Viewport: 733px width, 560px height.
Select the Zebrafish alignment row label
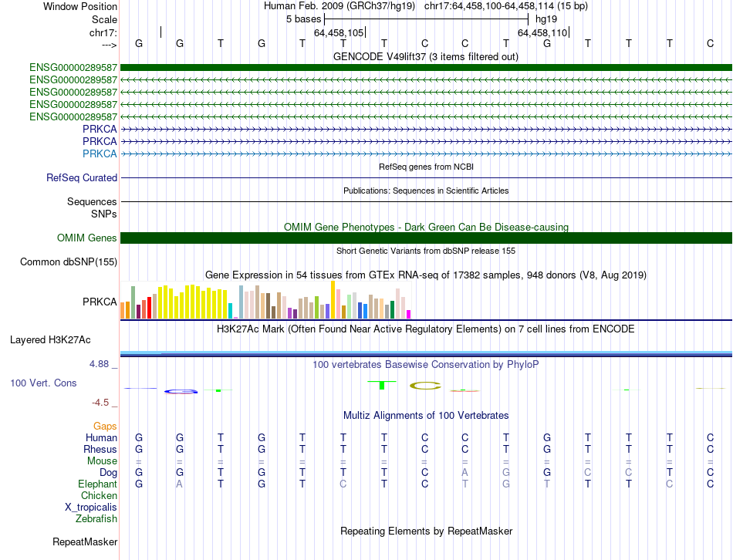tap(96, 519)
